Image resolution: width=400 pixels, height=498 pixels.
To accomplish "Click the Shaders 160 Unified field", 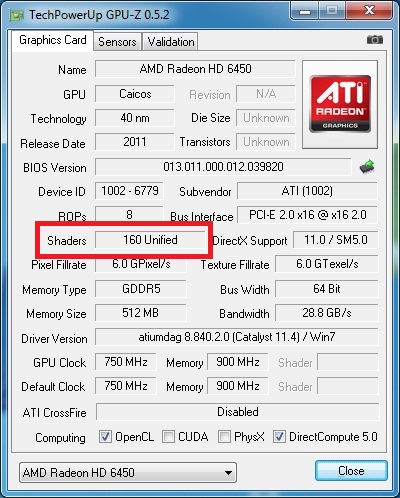I will (150, 240).
